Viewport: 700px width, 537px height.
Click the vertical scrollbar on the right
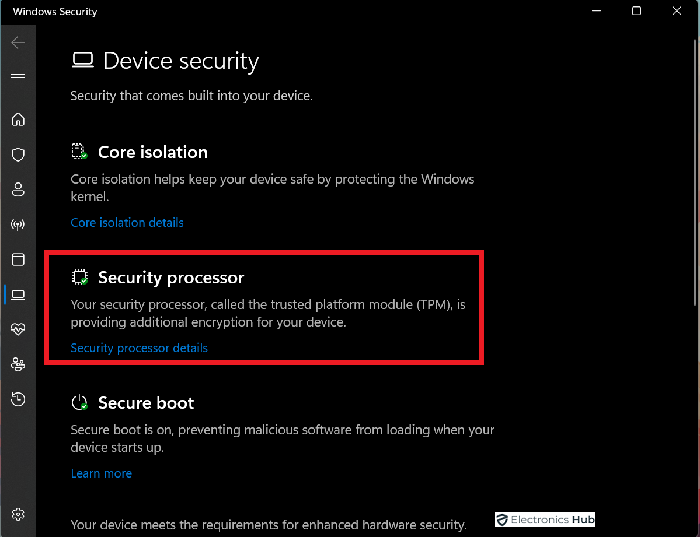[695, 172]
